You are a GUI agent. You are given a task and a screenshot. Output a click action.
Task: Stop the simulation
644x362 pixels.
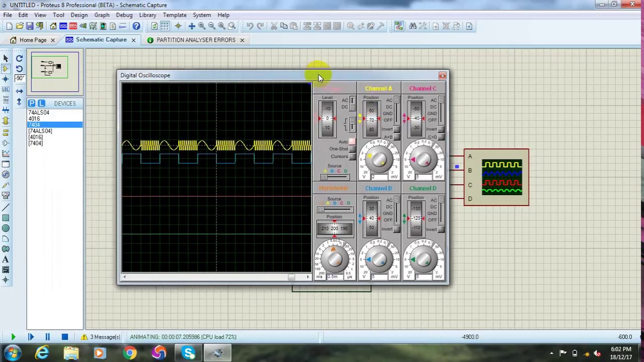click(x=64, y=337)
